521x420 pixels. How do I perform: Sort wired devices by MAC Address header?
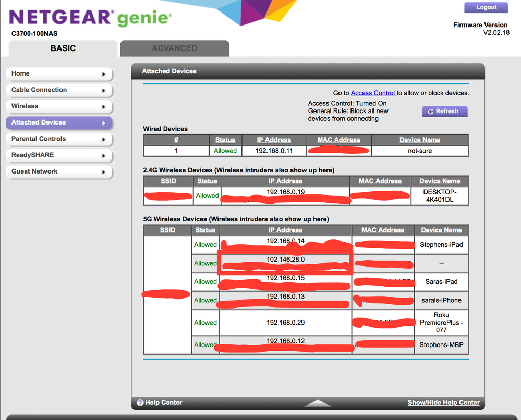point(338,140)
